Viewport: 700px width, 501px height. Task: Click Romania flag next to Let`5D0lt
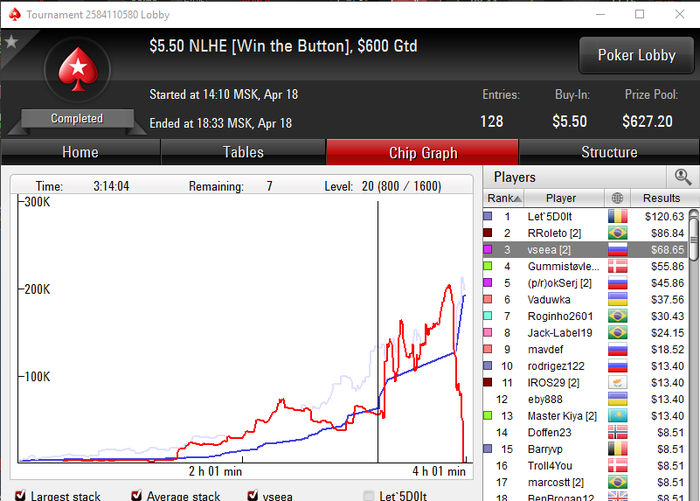[x=617, y=217]
